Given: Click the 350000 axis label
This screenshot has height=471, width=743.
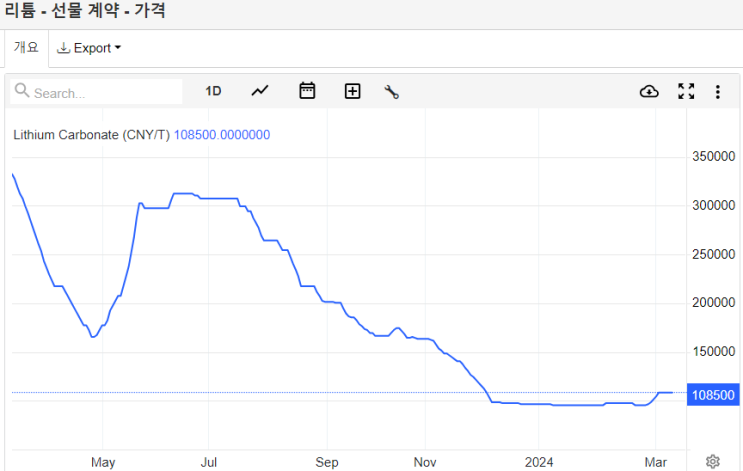Looking at the screenshot, I should coord(713,156).
